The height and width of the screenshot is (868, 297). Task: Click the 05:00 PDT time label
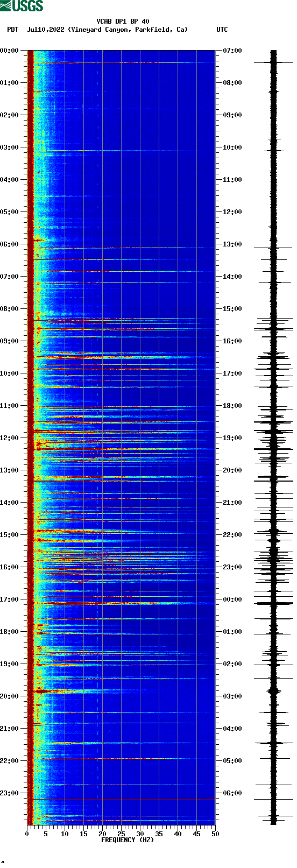coord(9,212)
